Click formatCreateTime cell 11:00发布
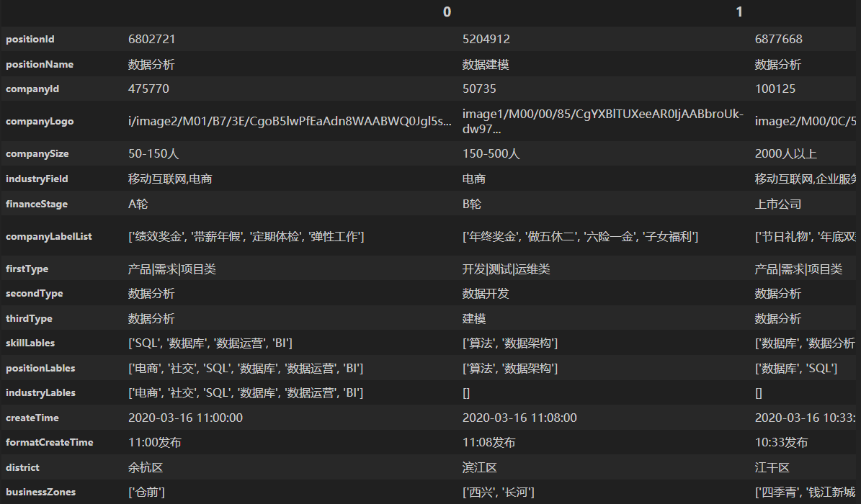 (155, 443)
